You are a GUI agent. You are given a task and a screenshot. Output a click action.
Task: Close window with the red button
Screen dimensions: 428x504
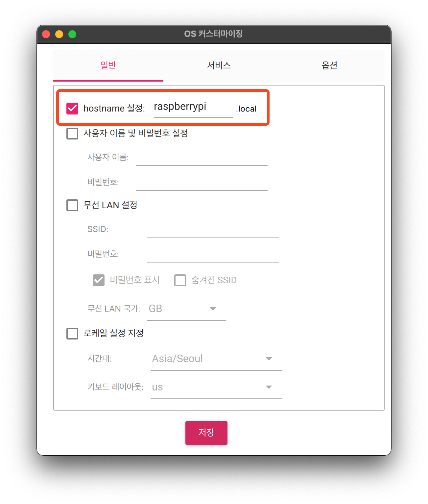pyautogui.click(x=46, y=34)
